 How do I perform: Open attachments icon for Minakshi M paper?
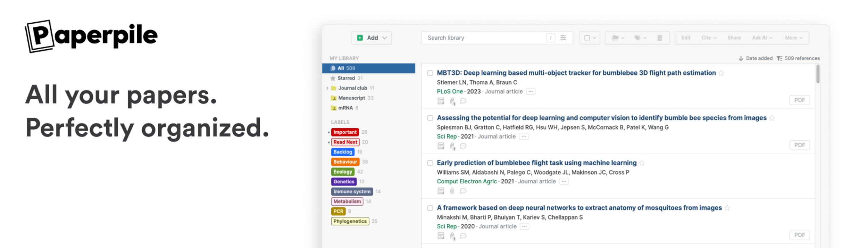point(452,236)
